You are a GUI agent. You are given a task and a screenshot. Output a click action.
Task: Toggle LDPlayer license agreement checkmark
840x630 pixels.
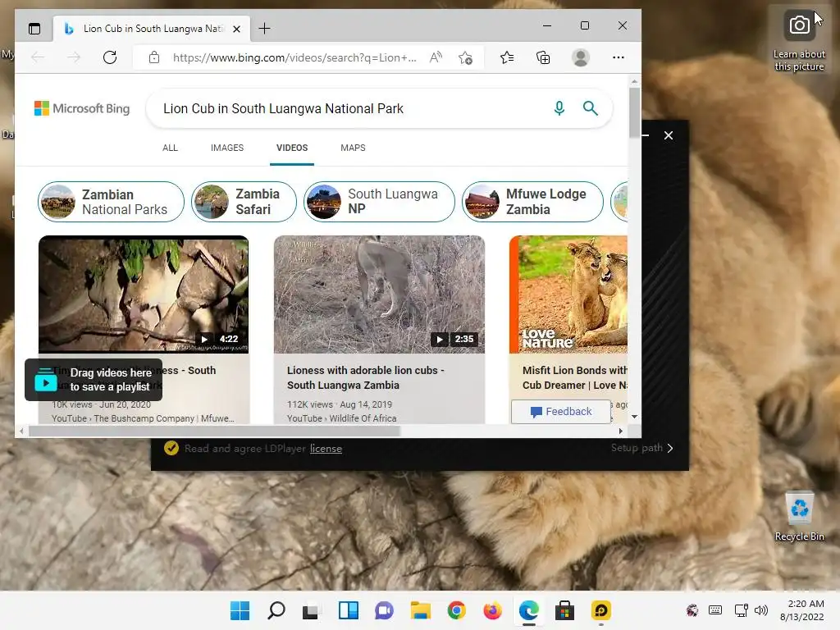click(171, 448)
